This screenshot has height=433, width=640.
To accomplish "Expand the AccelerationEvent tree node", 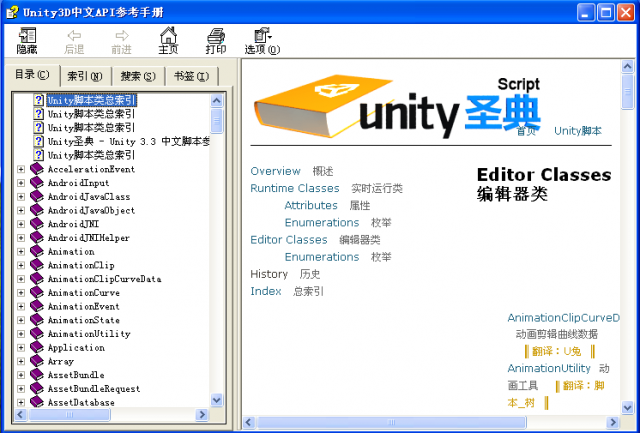I will pos(21,169).
